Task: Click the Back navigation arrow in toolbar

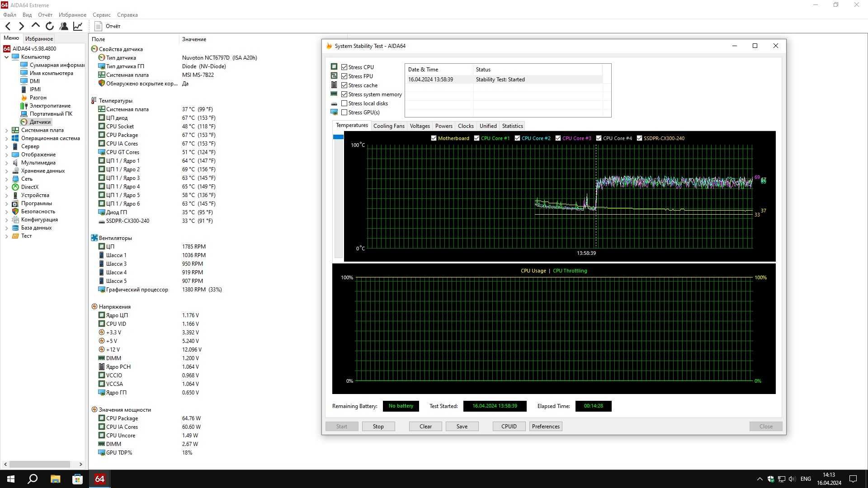Action: (8, 26)
